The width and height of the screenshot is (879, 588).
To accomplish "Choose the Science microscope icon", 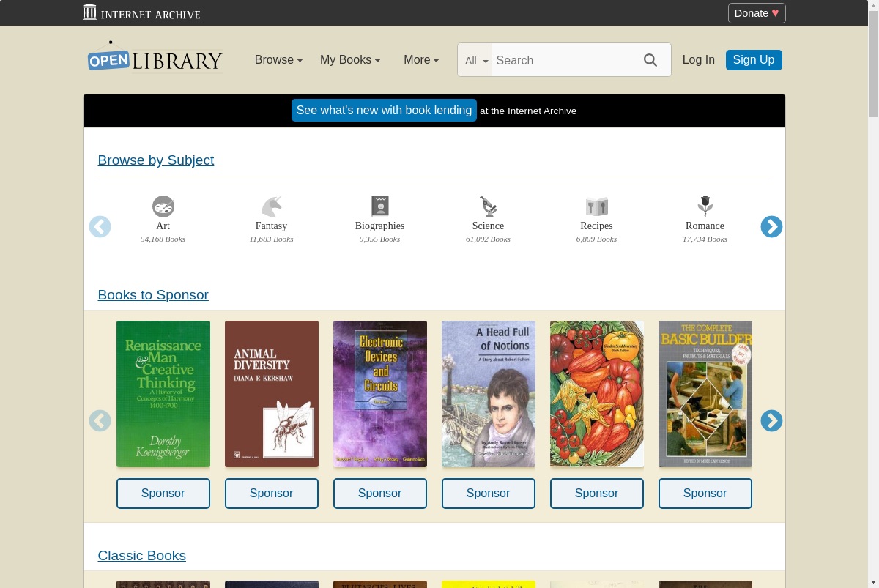I will (488, 206).
